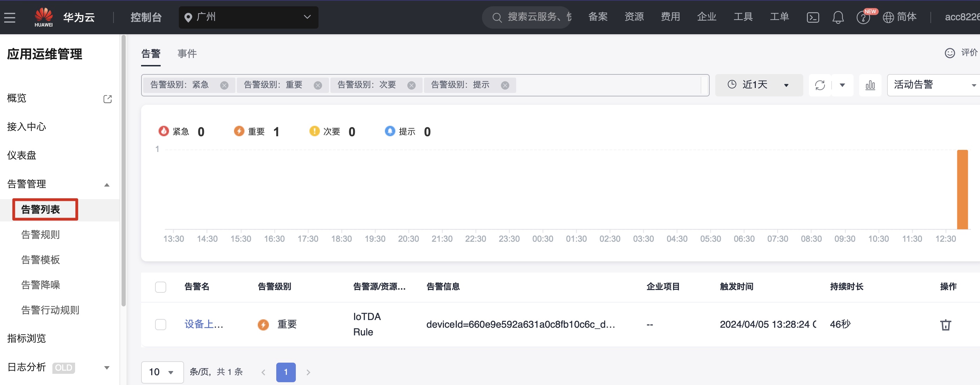This screenshot has width=980, height=385.
Task: Switch to the 事件 tab
Action: [187, 53]
